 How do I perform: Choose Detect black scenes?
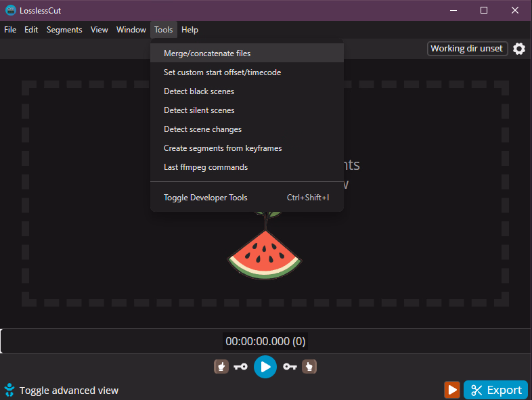click(x=199, y=91)
